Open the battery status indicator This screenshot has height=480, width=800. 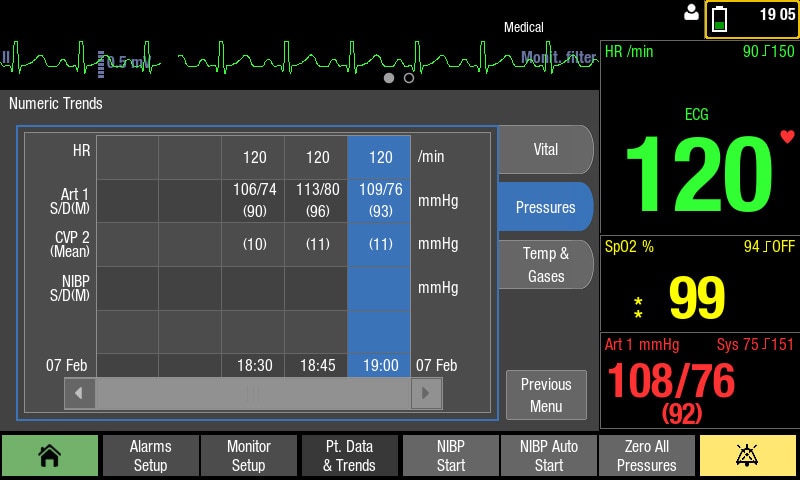point(719,19)
